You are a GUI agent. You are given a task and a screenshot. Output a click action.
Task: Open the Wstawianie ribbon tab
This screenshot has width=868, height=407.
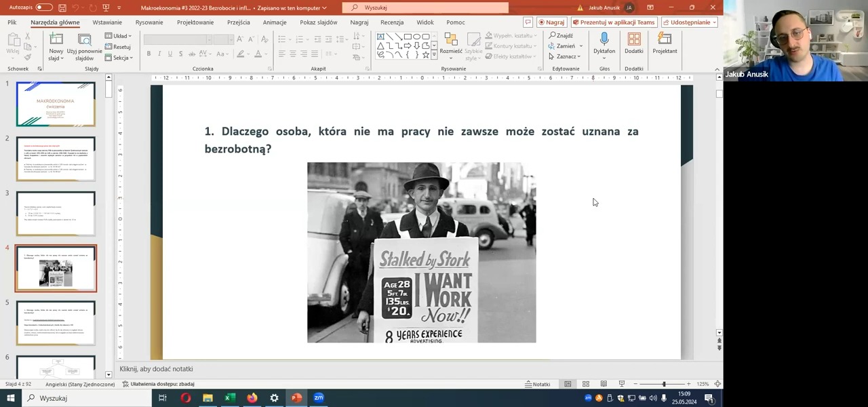[107, 22]
